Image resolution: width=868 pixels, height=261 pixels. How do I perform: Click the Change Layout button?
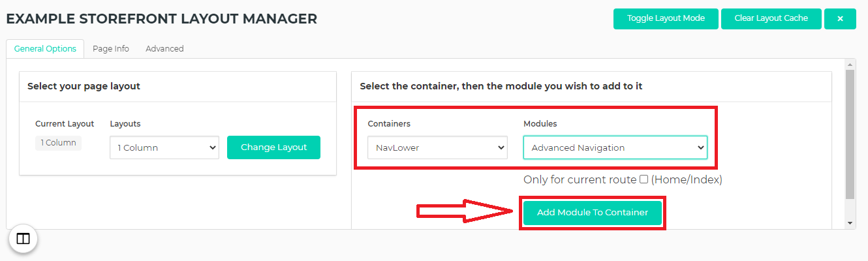pos(273,147)
